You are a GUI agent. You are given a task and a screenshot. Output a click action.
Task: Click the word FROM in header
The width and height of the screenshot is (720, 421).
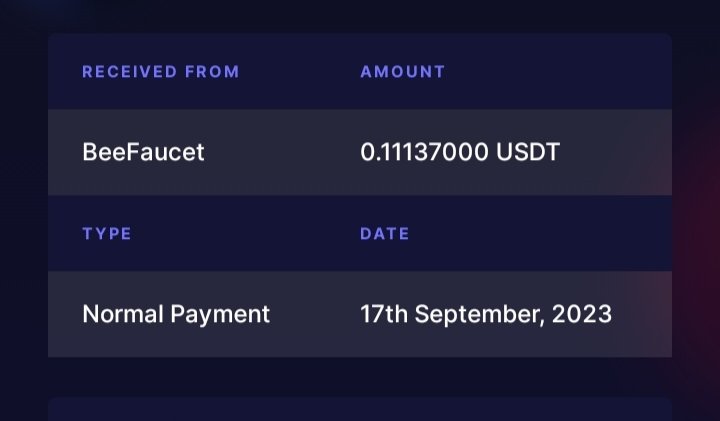click(x=212, y=72)
